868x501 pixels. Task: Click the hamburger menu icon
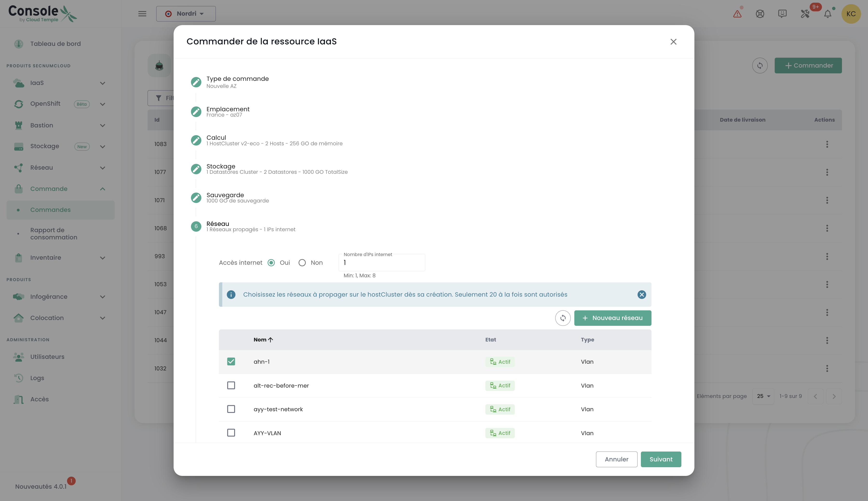click(x=142, y=14)
